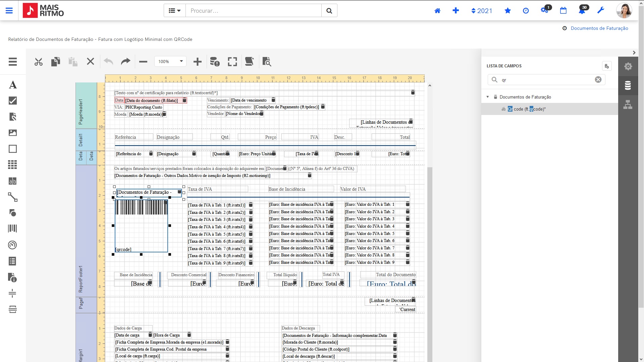Image resolution: width=644 pixels, height=362 pixels.
Task: Select the Check Box control tool
Action: click(13, 101)
